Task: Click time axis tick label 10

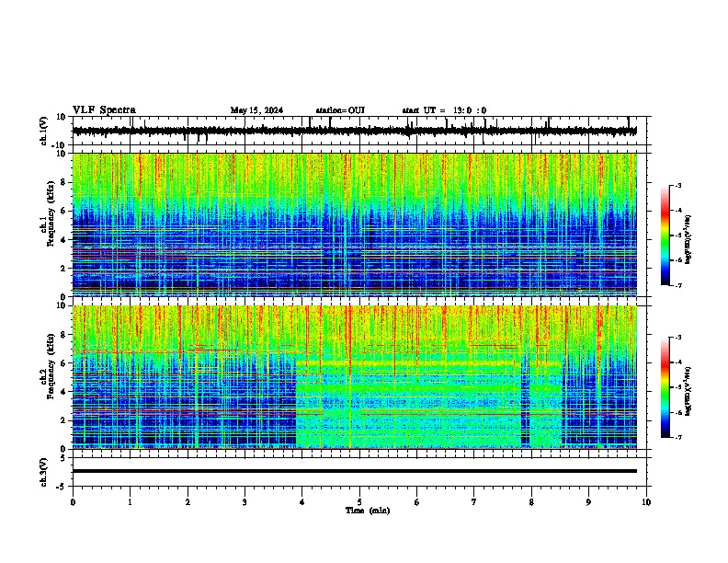Action: pos(646,502)
